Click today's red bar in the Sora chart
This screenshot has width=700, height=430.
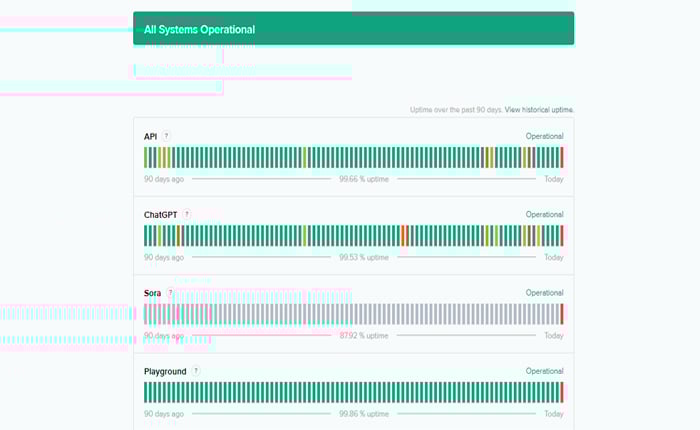coord(562,314)
